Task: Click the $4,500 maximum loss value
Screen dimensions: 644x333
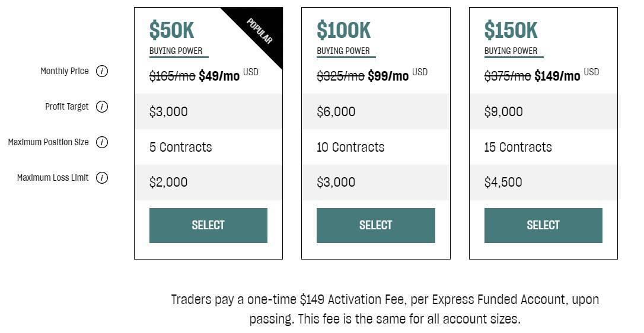Action: (x=503, y=182)
